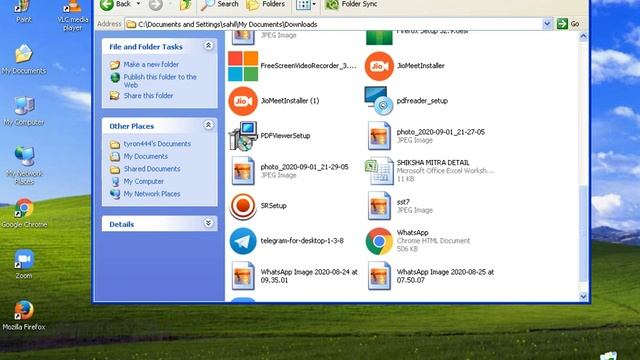Open the Views dropdown button
This screenshot has height=360, width=640.
(306, 4)
